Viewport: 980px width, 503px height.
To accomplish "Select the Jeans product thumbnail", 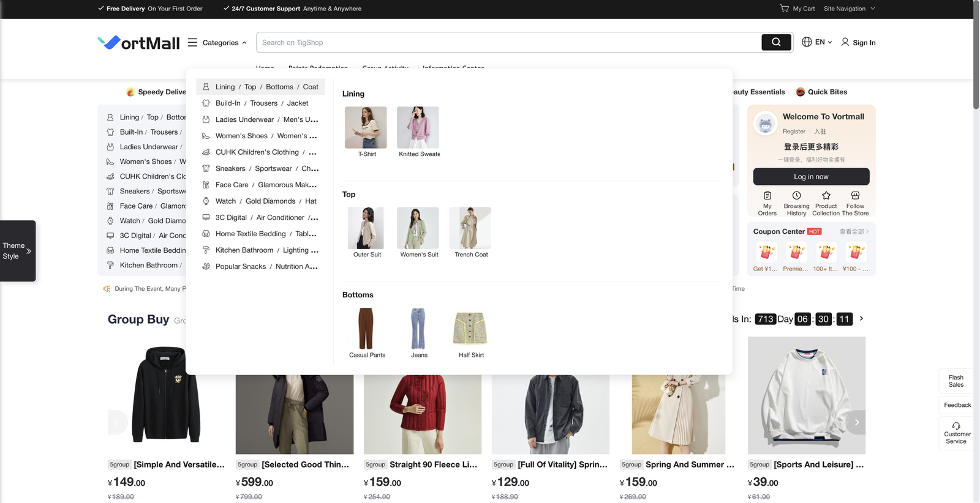I will coord(418,329).
